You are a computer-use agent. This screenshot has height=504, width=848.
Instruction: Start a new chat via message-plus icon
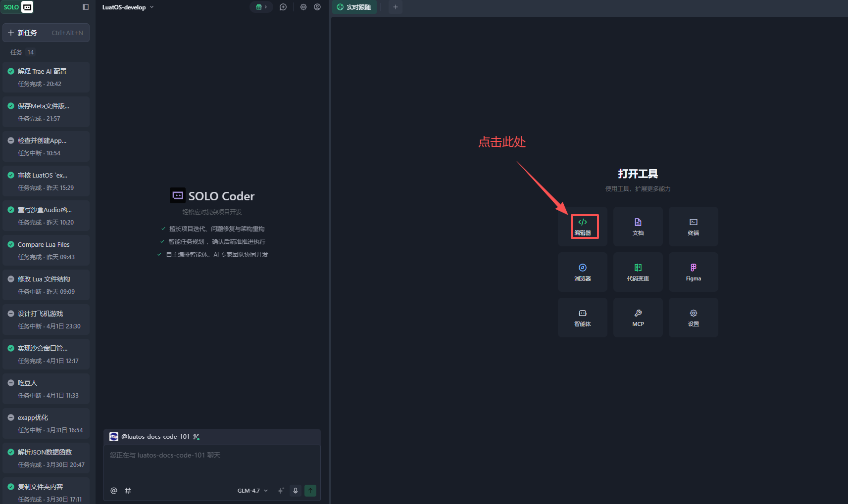coord(283,7)
